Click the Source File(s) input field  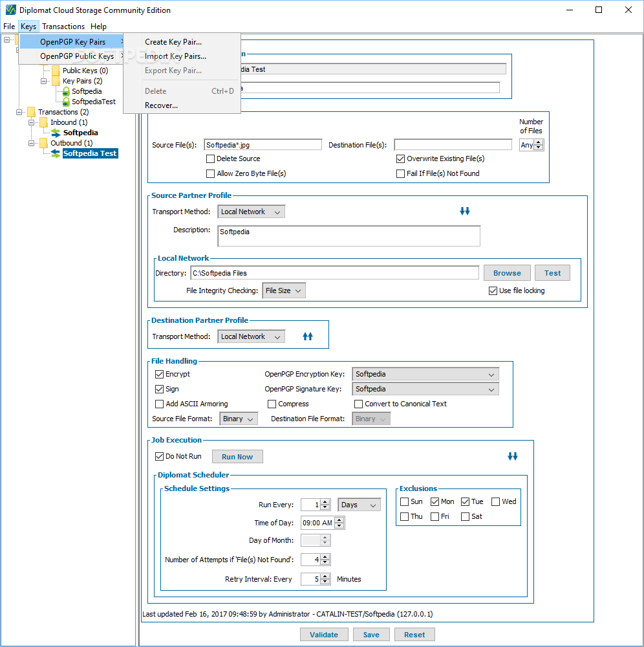coord(263,145)
